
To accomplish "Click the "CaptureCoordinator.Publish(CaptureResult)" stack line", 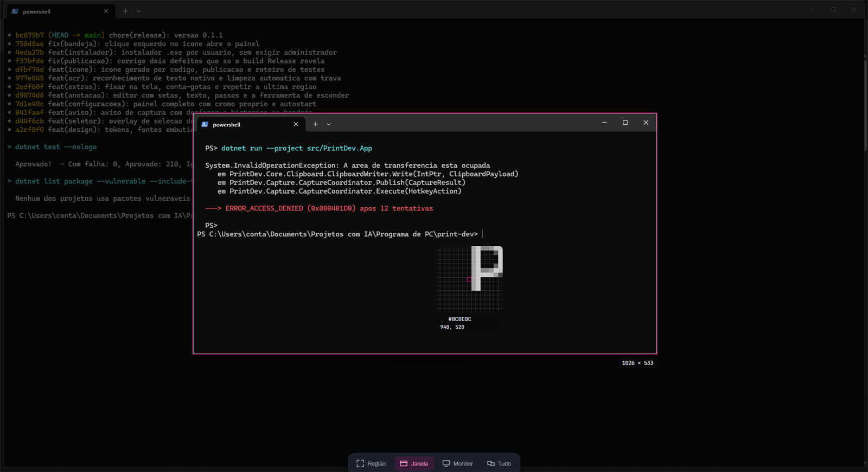I will (x=341, y=183).
